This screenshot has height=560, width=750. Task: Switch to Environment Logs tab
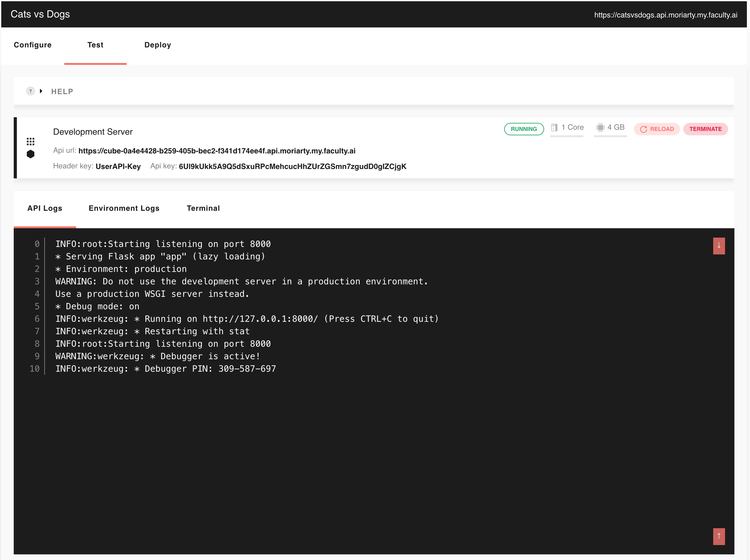(x=124, y=208)
